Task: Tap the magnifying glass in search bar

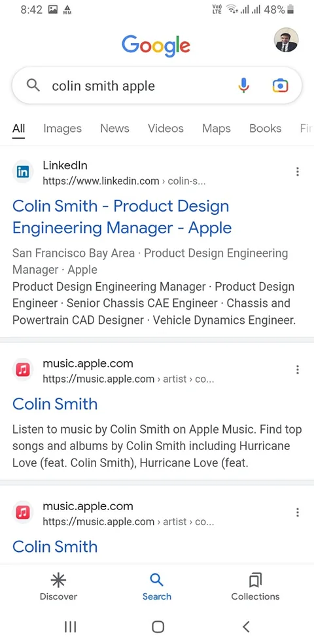Action: click(33, 86)
